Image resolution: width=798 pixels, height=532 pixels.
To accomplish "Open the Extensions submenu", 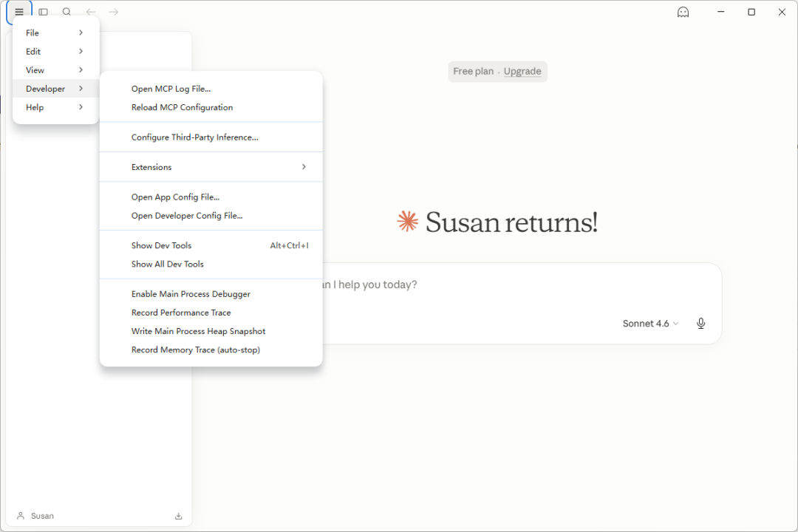I will 211,167.
